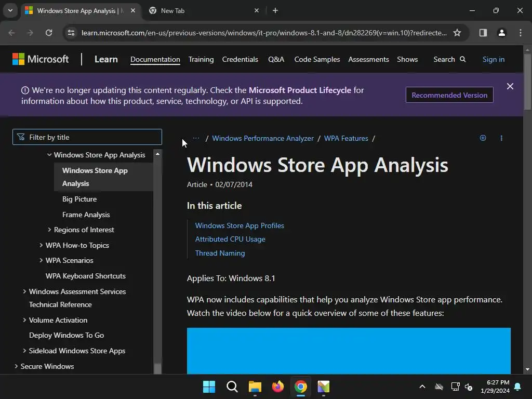Open Windows Performance Analyzer breadcrumb
532x399 pixels.
tap(262, 138)
